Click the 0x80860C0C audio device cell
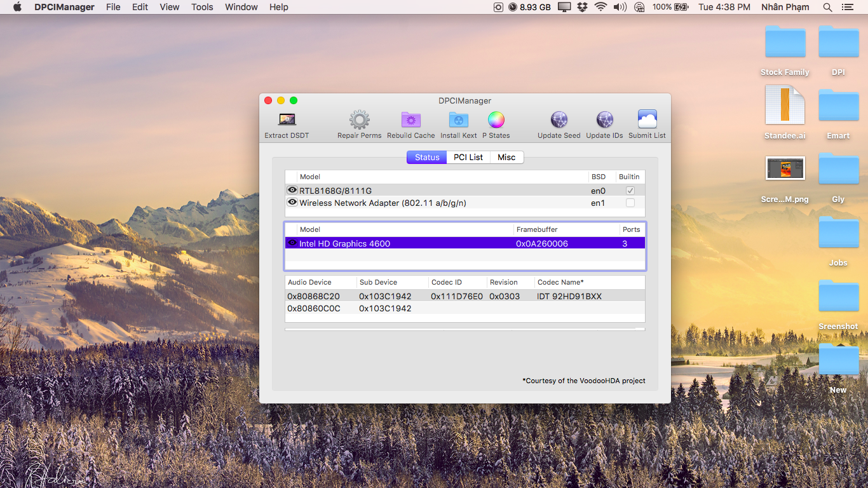Viewport: 868px width, 488px height. (313, 308)
